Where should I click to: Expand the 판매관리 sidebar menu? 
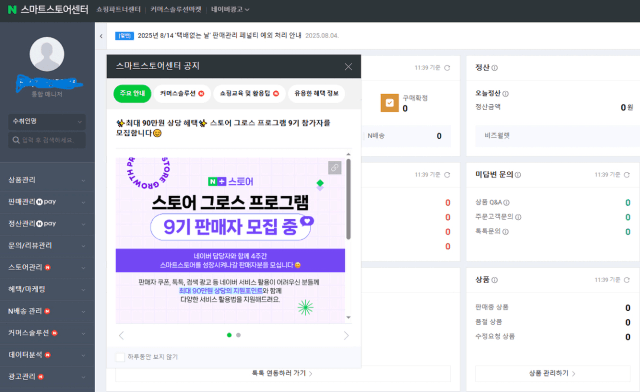pos(47,202)
